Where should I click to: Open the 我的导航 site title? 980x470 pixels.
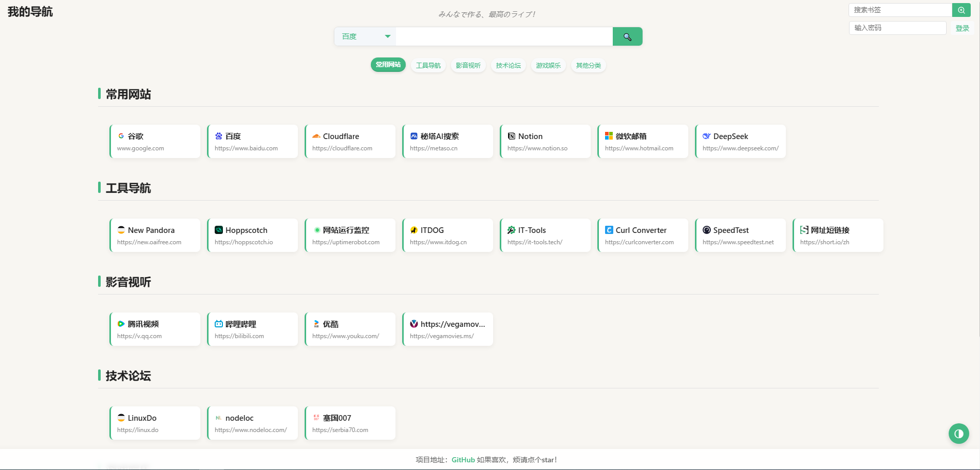30,12
